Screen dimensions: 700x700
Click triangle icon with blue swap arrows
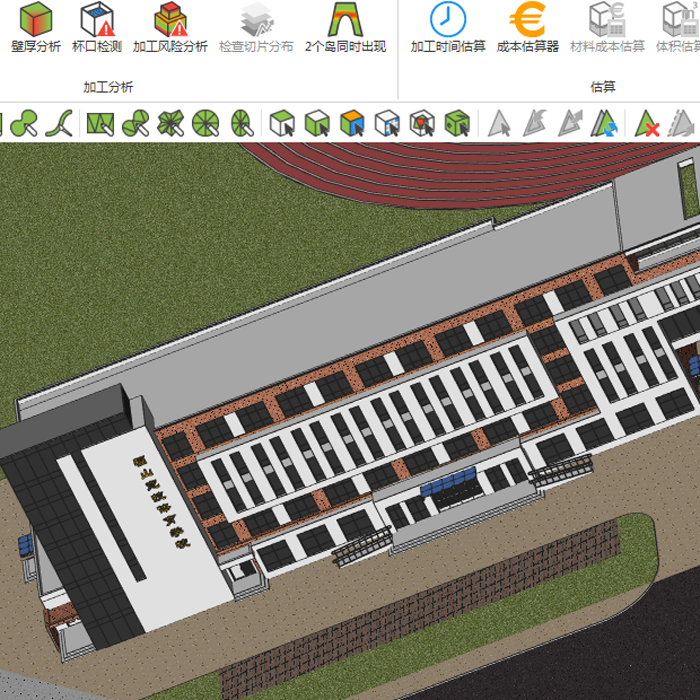604,123
